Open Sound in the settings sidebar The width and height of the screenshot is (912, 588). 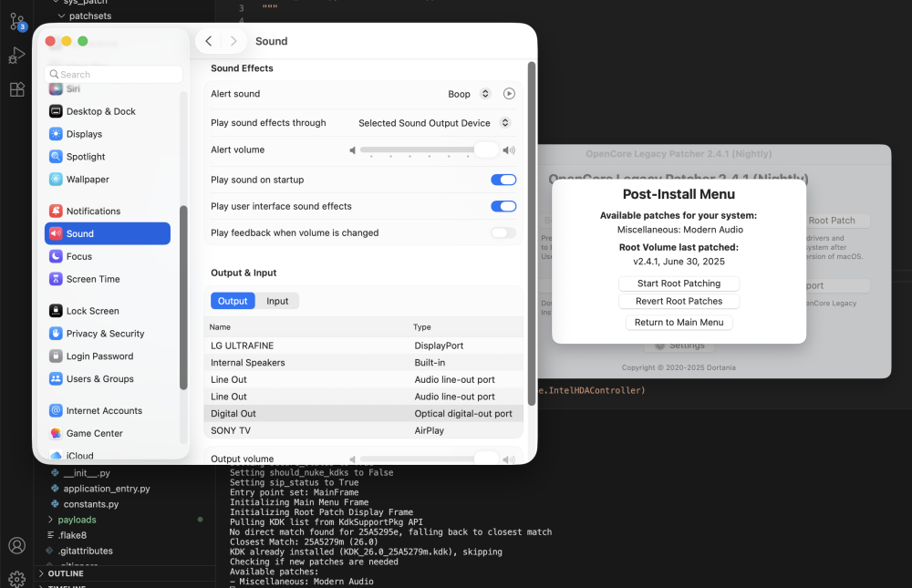(x=108, y=233)
